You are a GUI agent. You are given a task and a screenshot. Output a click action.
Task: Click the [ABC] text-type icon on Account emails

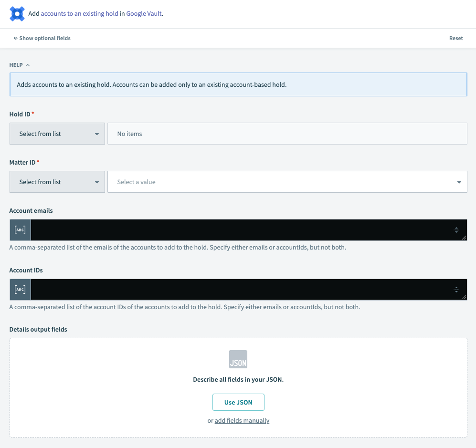(20, 229)
